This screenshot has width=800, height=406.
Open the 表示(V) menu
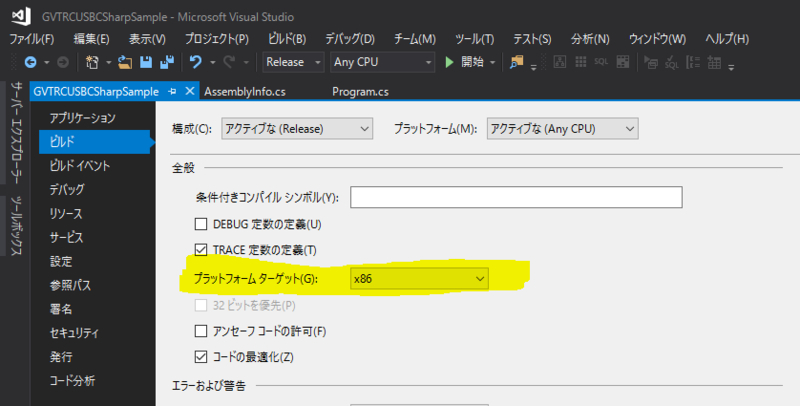pos(147,39)
